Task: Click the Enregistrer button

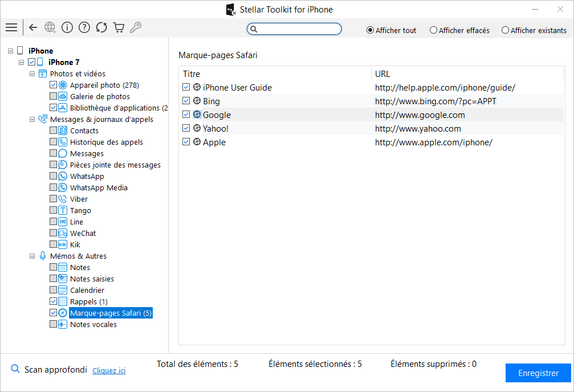Action: [538, 373]
